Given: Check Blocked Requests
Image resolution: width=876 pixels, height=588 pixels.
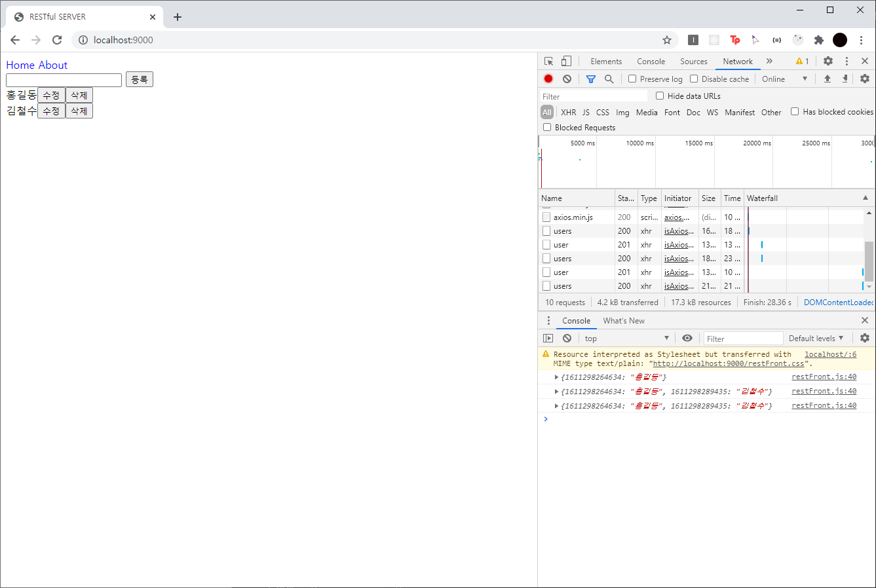Looking at the screenshot, I should pos(547,127).
